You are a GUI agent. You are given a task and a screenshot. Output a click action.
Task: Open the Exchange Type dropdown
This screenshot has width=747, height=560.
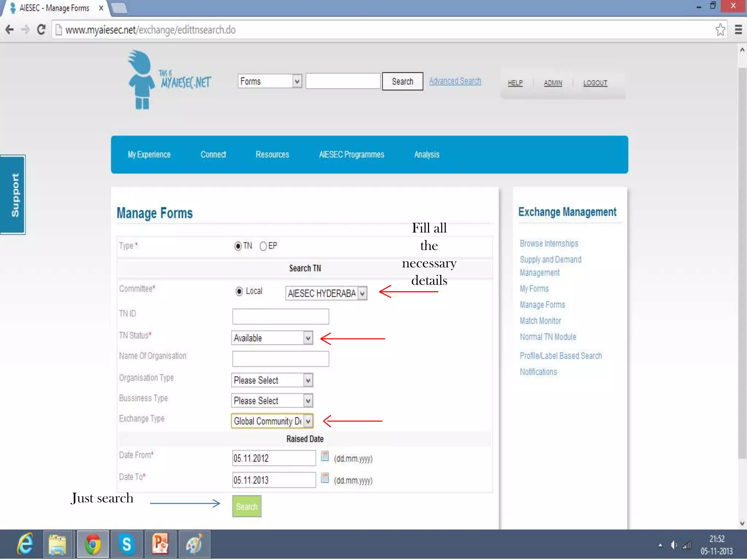[308, 421]
